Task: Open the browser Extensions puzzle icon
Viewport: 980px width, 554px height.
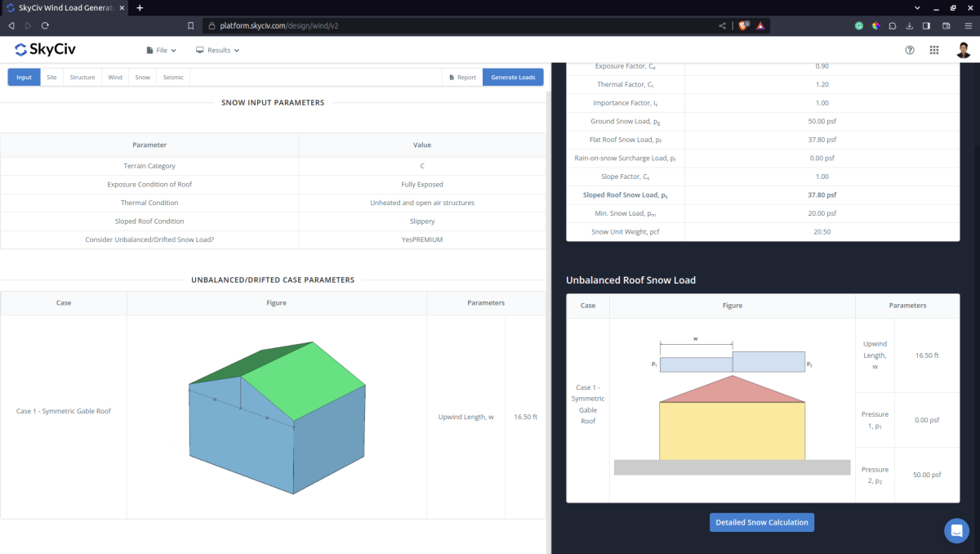Action: [x=891, y=25]
